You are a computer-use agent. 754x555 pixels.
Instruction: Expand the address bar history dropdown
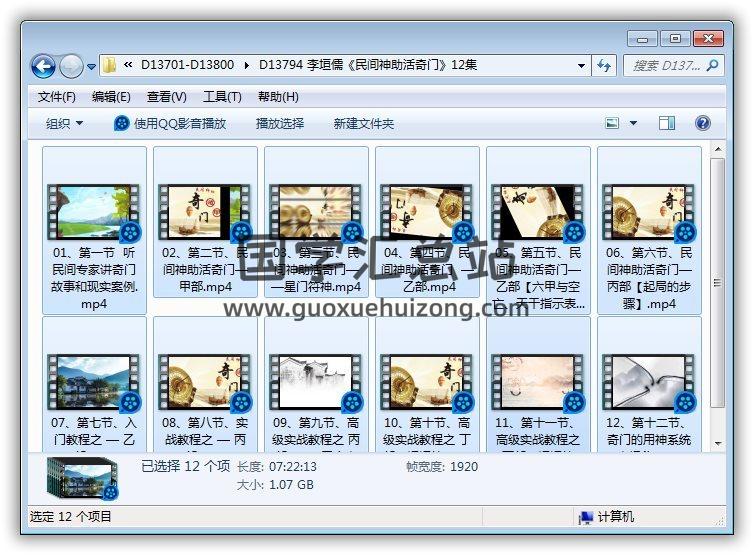point(581,66)
